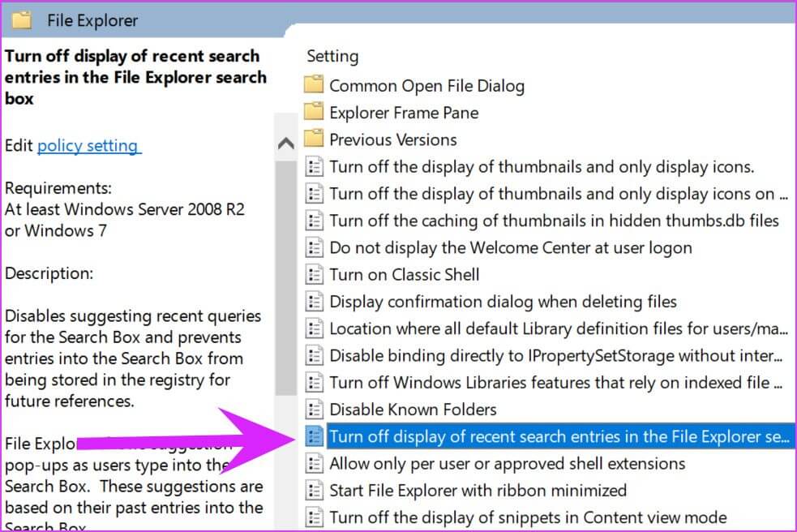Click policy icon for Start File Explorer ribbon minimized

point(314,490)
